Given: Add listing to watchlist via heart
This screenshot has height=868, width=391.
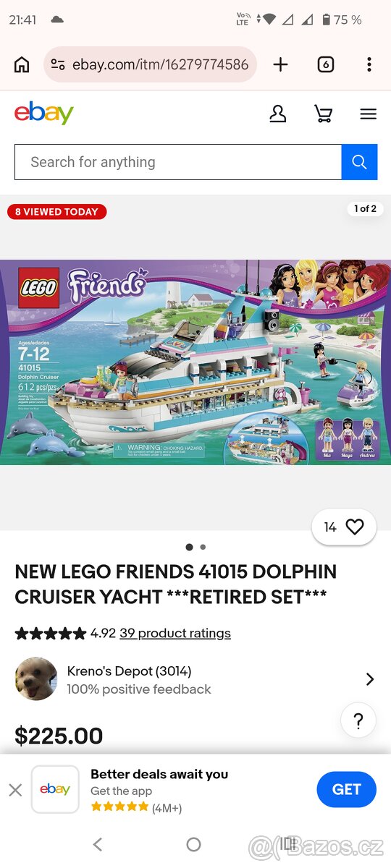Looking at the screenshot, I should [x=345, y=527].
